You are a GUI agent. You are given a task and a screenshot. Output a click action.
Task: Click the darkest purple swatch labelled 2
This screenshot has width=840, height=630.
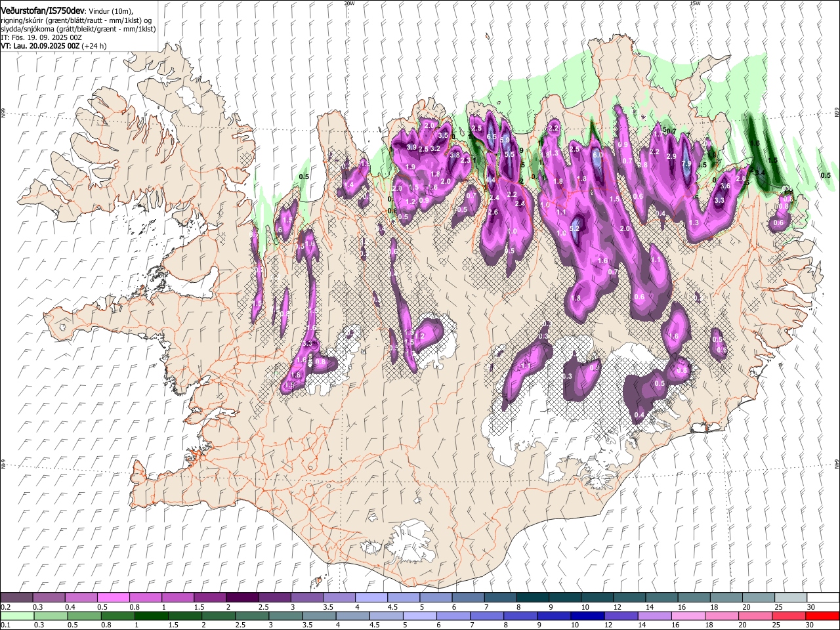(x=242, y=598)
